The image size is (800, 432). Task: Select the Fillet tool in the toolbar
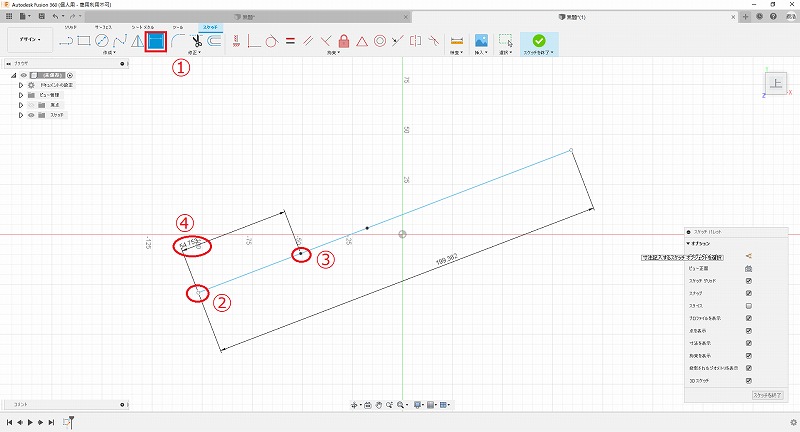tap(177, 41)
